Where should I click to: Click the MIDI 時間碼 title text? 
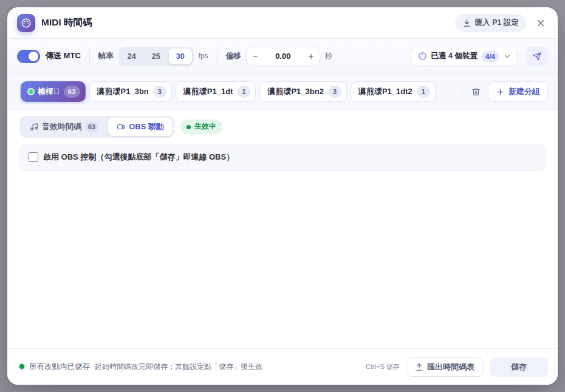(67, 22)
